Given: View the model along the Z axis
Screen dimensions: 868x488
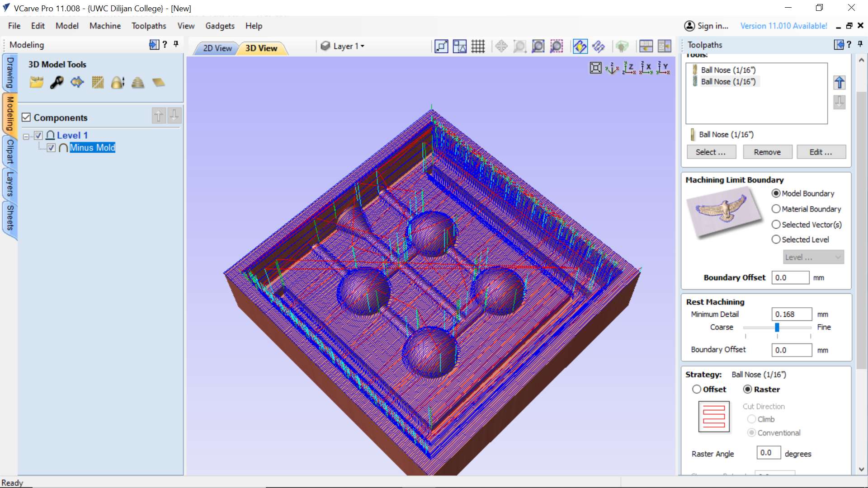Looking at the screenshot, I should click(629, 68).
